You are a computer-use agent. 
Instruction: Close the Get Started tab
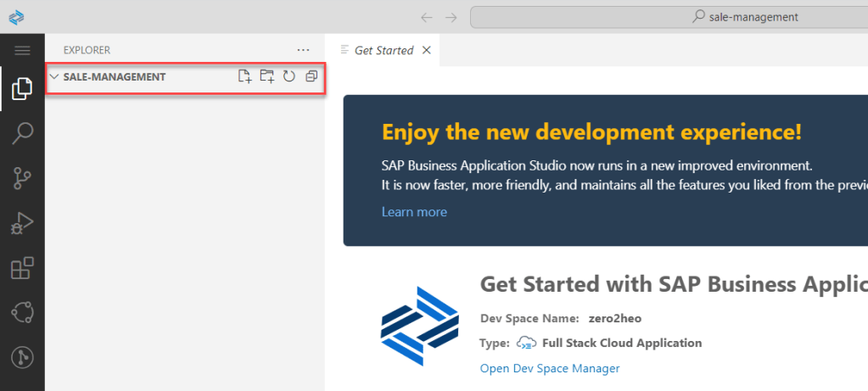click(427, 50)
